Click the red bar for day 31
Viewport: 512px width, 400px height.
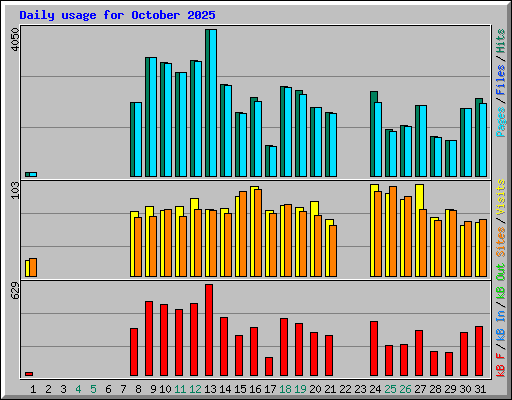point(479,351)
